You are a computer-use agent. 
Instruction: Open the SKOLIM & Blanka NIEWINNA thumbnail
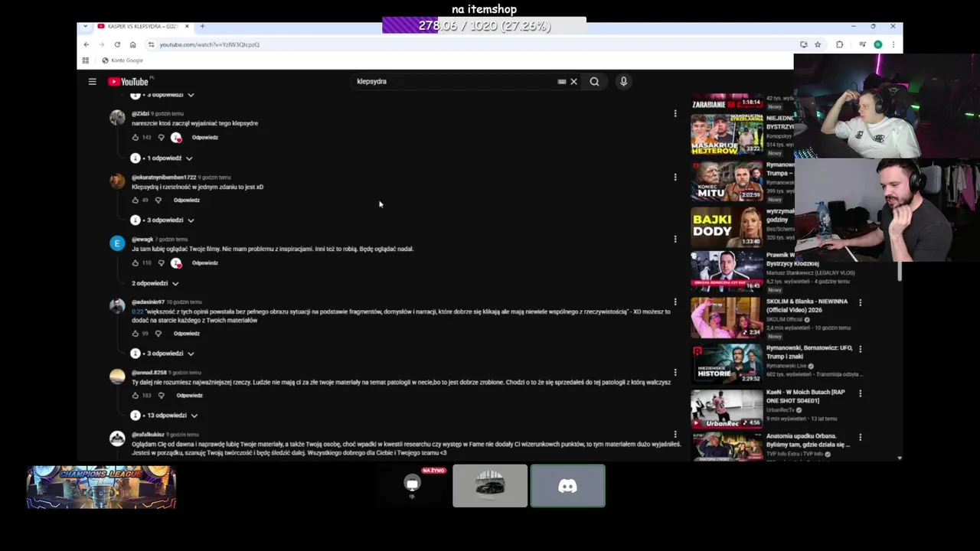[x=727, y=317]
